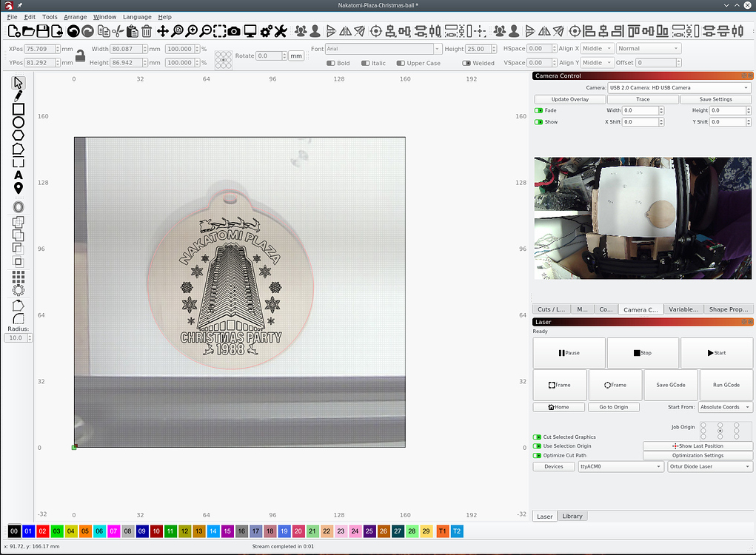The height and width of the screenshot is (555, 756).
Task: Select the text tool (letter A)
Action: point(19,175)
